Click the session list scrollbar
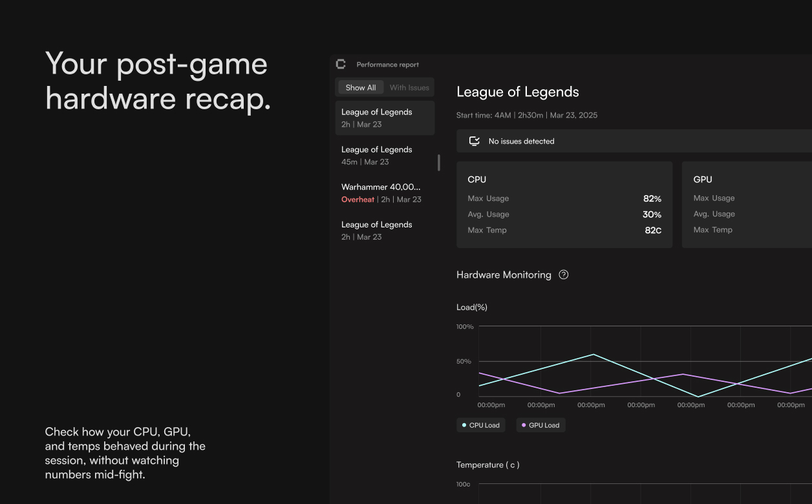This screenshot has height=504, width=812. click(x=439, y=163)
